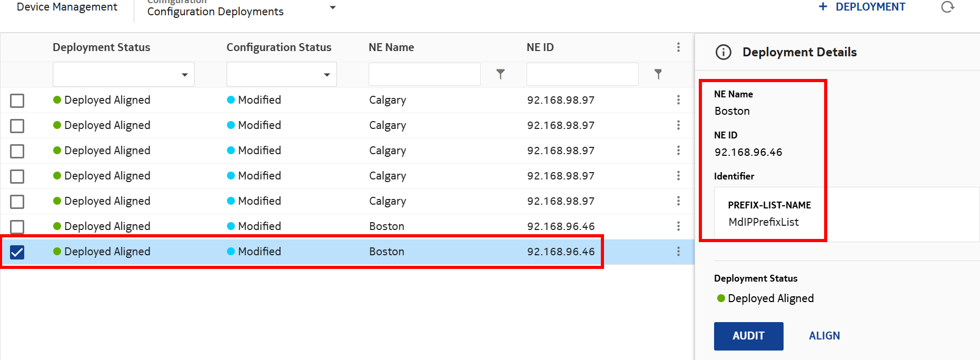Uncheck the selected Boston row checkbox
Image resolution: width=980 pixels, height=360 pixels.
tap(17, 252)
